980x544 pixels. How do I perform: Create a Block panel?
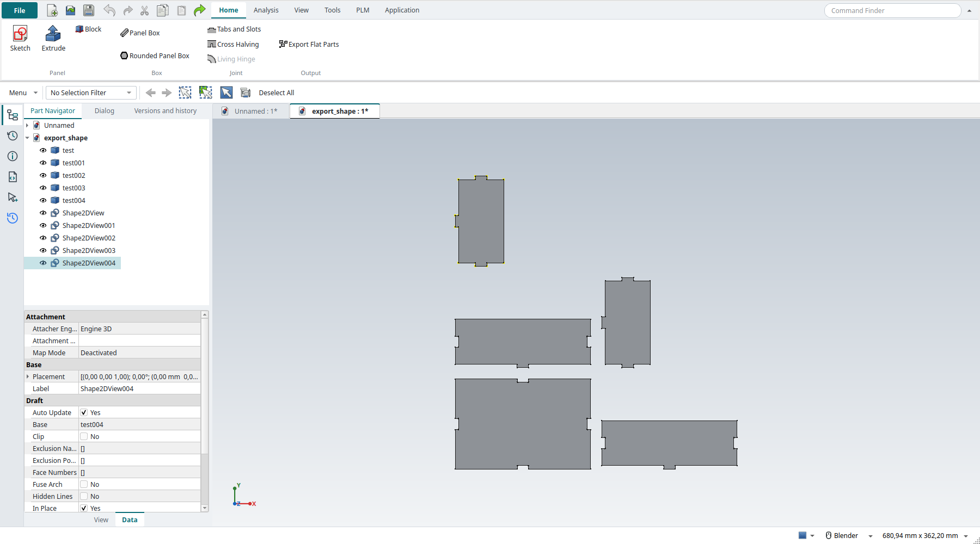click(x=88, y=29)
